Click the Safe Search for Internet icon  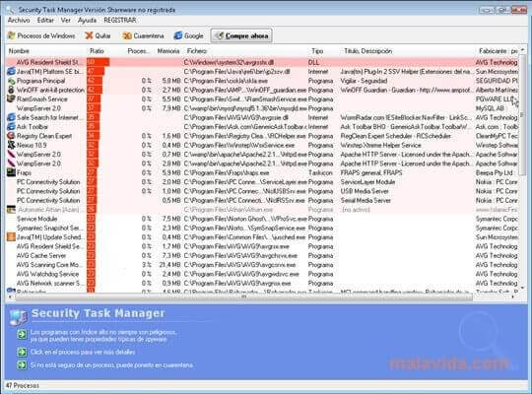tap(11, 117)
